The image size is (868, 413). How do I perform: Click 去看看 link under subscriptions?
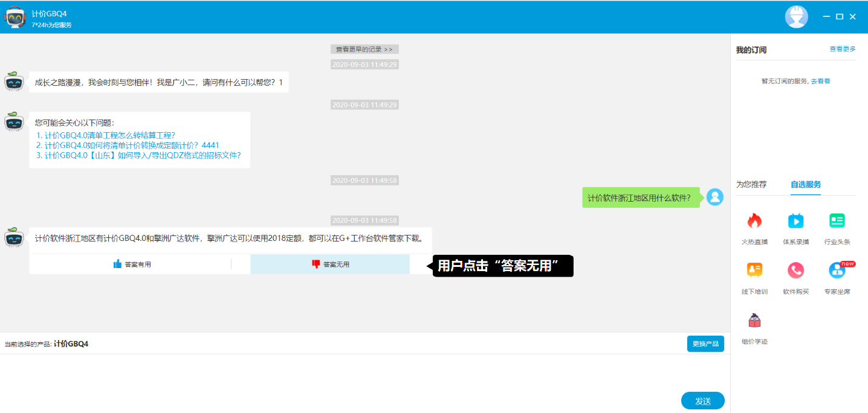pos(820,81)
